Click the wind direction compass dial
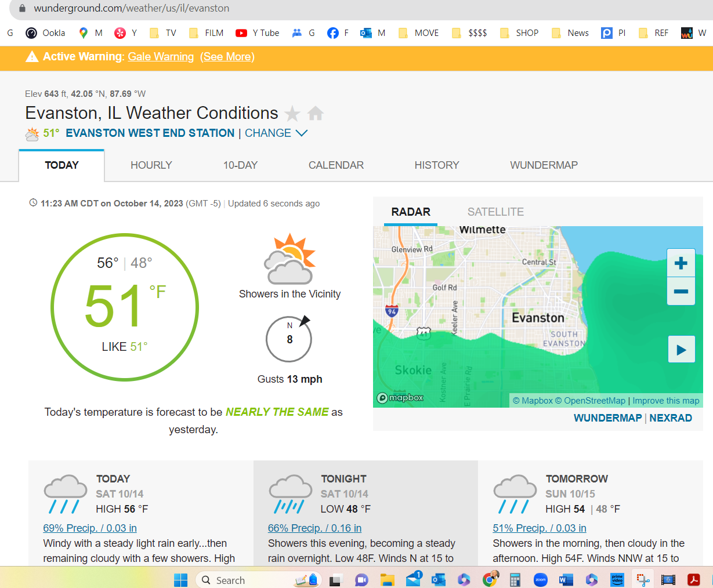The height and width of the screenshot is (588, 713). pos(289,338)
